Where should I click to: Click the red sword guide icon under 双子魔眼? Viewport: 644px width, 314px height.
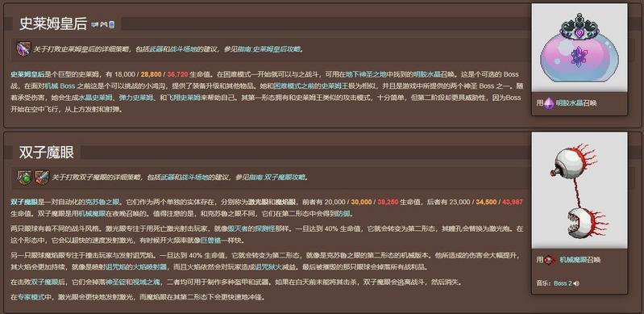[x=42, y=178]
